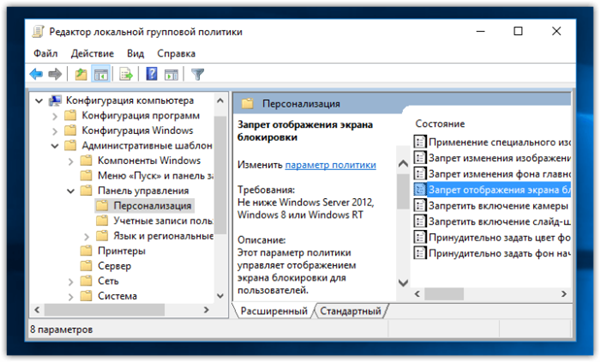Collapse the 'Панель управления' tree node
The height and width of the screenshot is (362, 600).
tap(71, 191)
